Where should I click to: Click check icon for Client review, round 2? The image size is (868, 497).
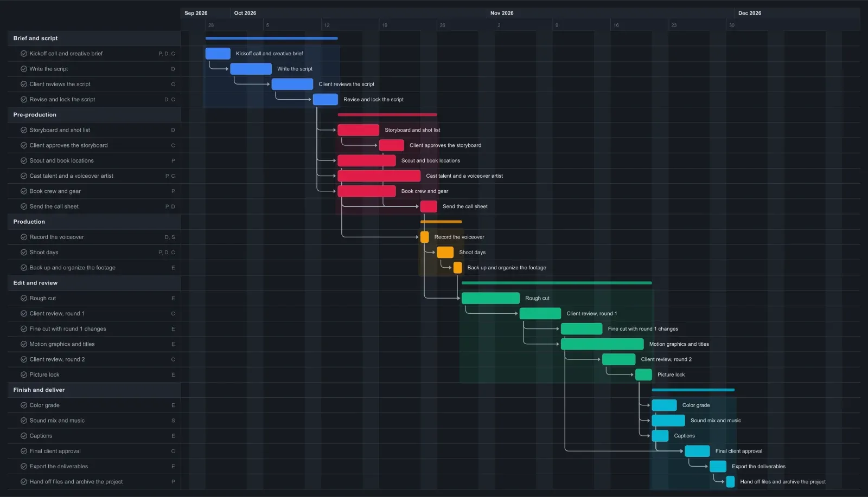[24, 360]
